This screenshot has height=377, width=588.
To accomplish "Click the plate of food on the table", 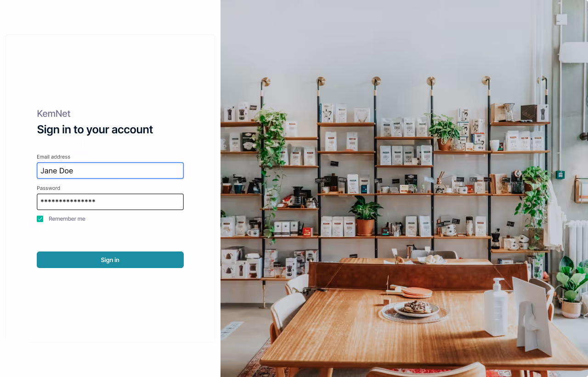I will point(417,308).
